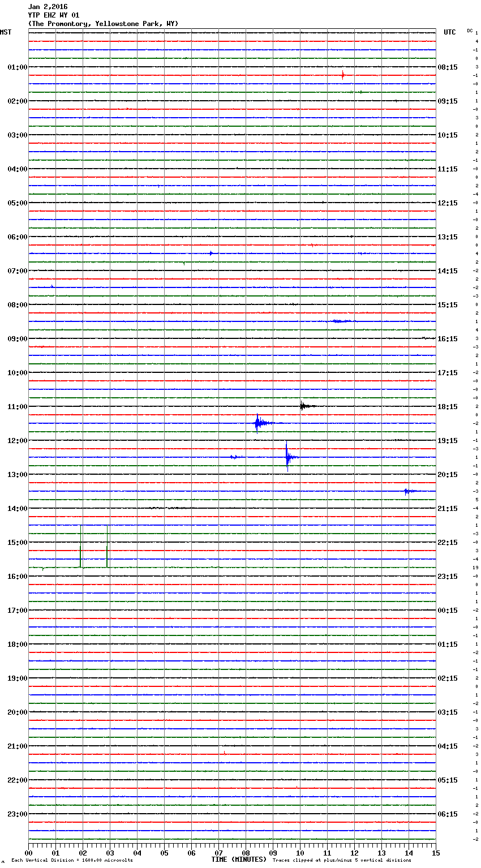Click the 08:15 UTC time label
Screen dimensions: 481x868
[x=448, y=67]
